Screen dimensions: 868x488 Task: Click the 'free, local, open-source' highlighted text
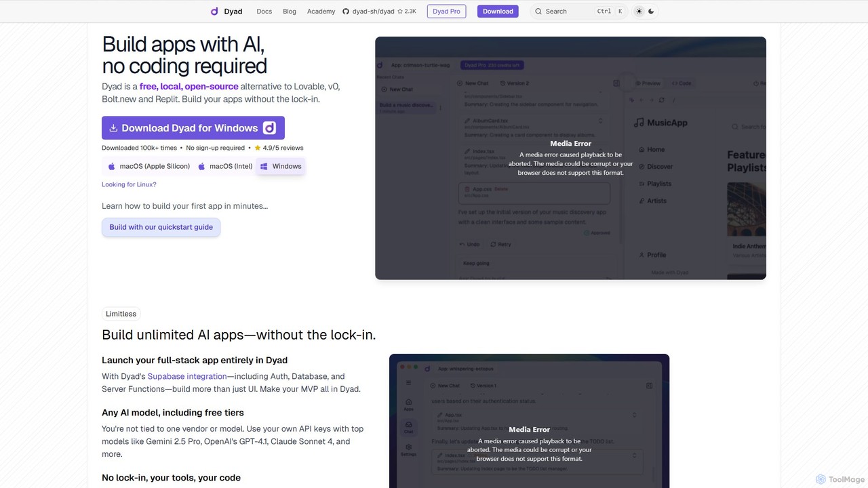point(189,86)
